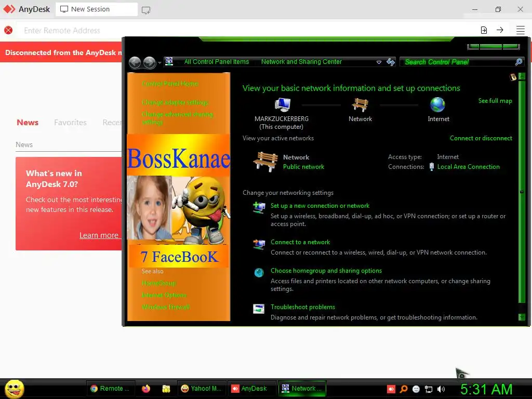Open Local Area Connection status
This screenshot has height=399, width=532.
pyautogui.click(x=468, y=167)
